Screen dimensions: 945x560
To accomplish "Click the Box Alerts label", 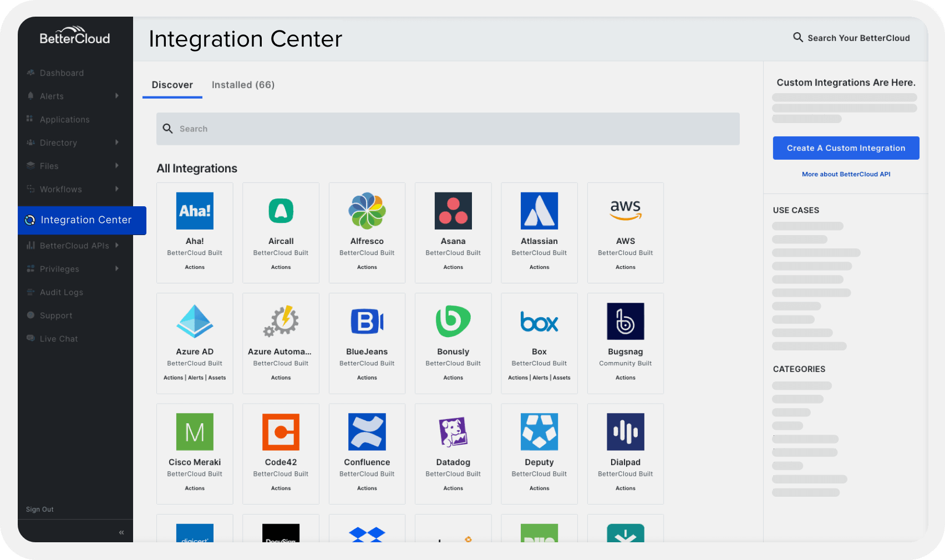I will (540, 378).
